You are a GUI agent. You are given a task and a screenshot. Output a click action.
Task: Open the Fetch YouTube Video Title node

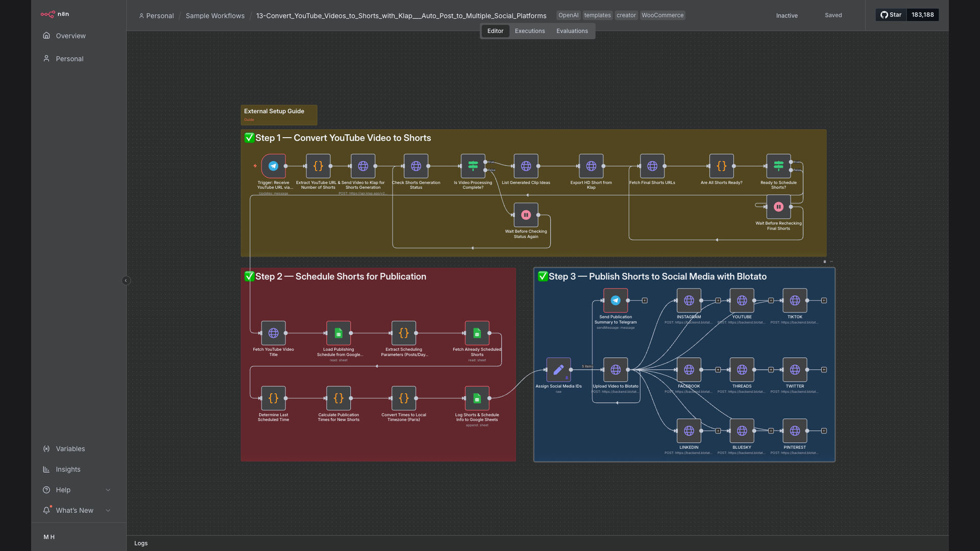tap(273, 333)
